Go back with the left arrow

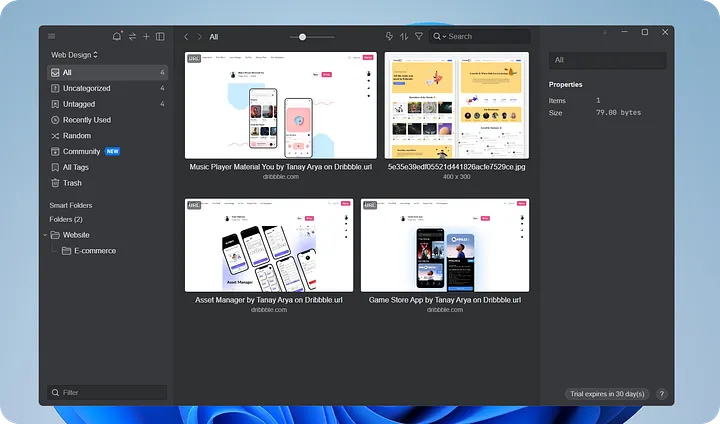[x=186, y=37]
